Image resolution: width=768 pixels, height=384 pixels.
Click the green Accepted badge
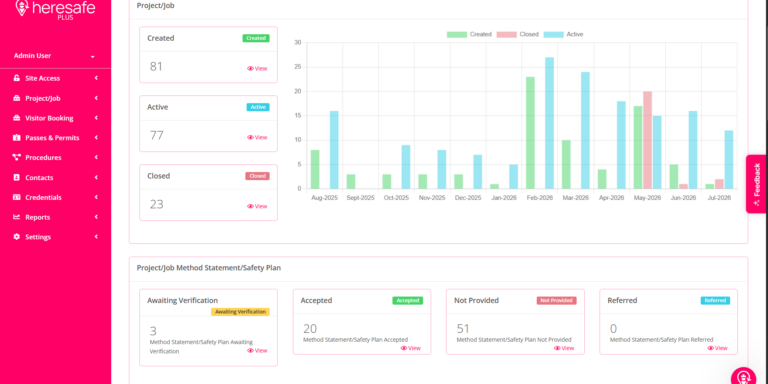coord(408,301)
